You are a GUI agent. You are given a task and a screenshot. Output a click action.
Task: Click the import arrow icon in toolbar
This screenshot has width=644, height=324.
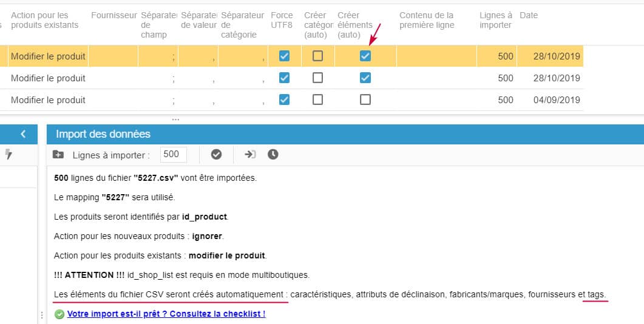250,155
